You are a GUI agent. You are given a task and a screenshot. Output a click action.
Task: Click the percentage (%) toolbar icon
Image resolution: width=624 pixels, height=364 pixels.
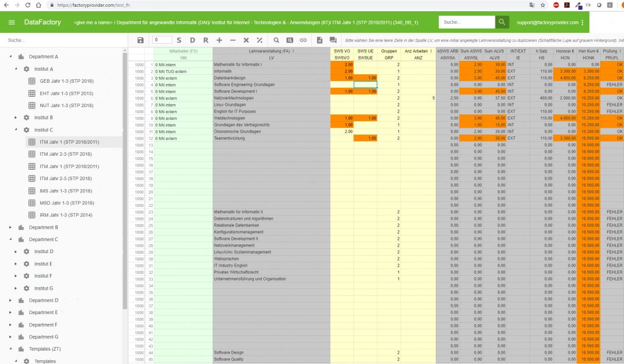point(258,40)
